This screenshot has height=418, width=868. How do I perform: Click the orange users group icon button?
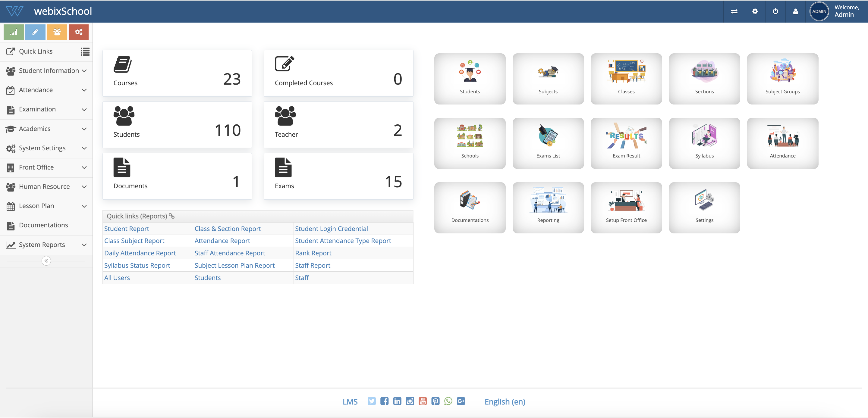57,32
